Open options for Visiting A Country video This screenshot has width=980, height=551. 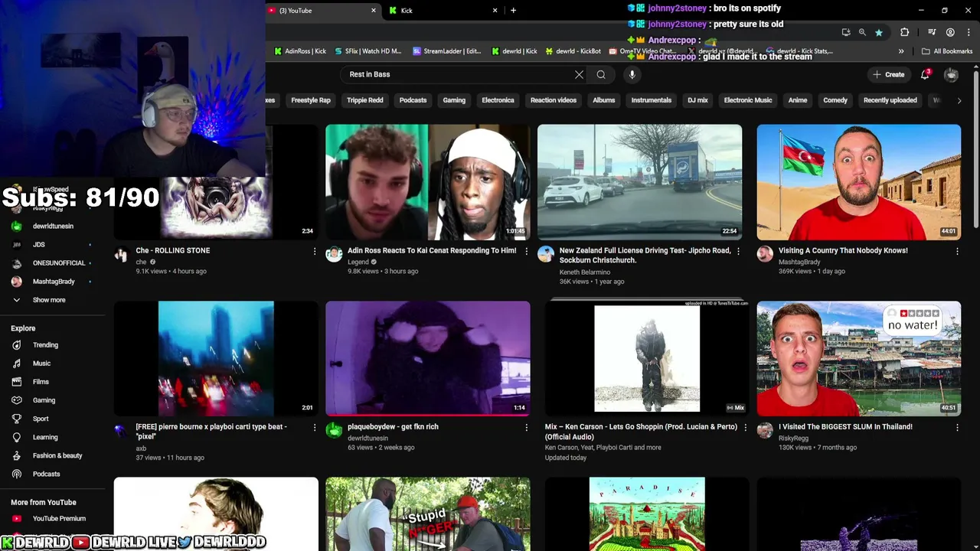[957, 251]
